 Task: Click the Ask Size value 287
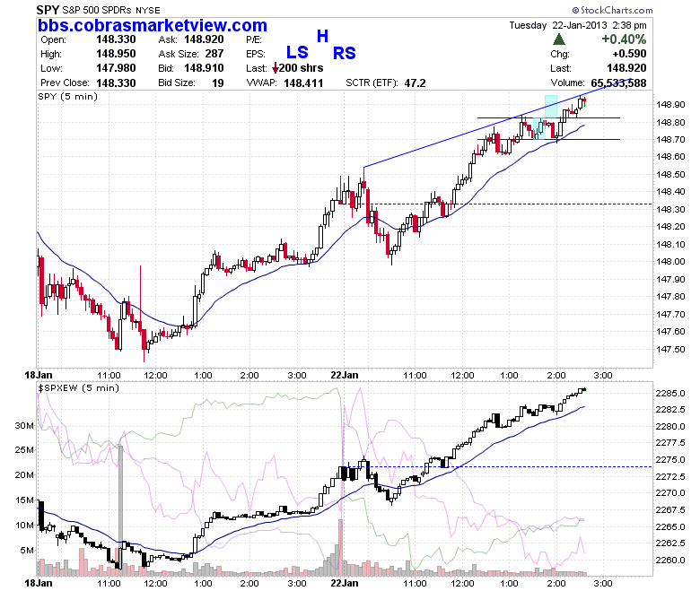click(214, 54)
